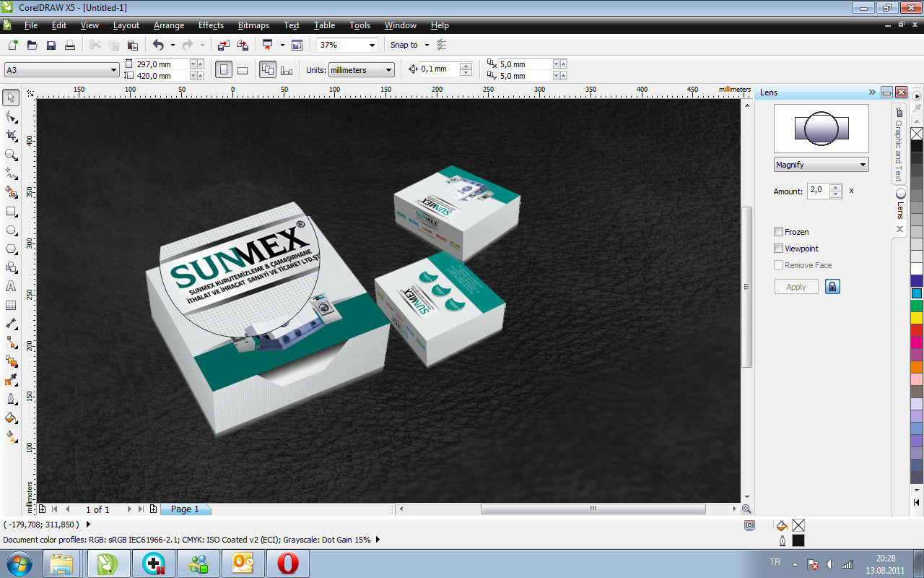
Task: Increase the lens Amount stepper
Action: [x=836, y=188]
